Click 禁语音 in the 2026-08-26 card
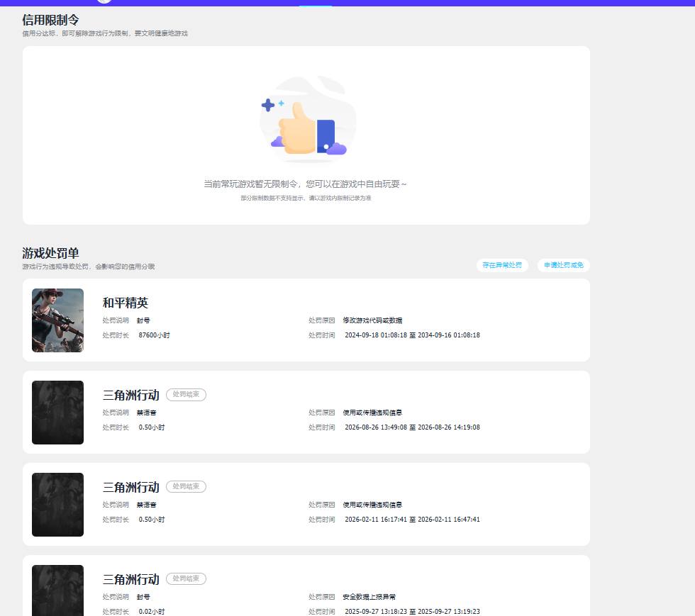 click(x=146, y=413)
